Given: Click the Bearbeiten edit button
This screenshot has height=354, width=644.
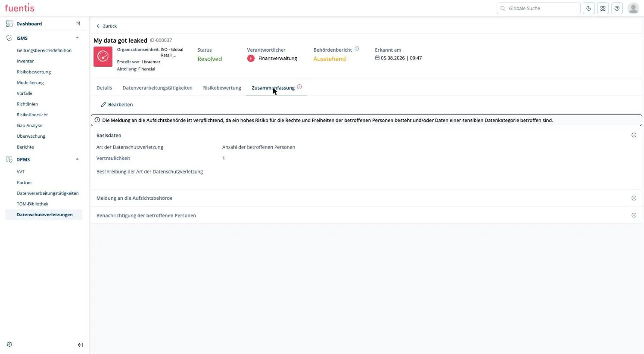Looking at the screenshot, I should tap(117, 105).
